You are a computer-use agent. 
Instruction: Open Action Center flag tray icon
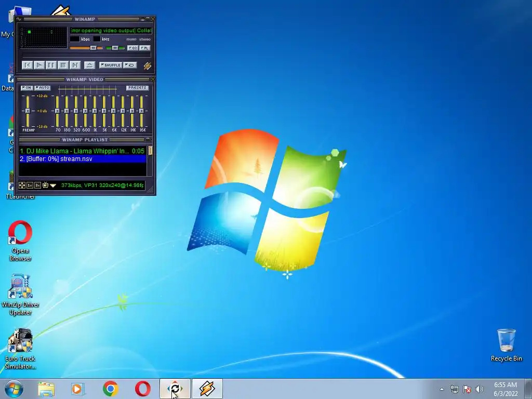pos(467,389)
